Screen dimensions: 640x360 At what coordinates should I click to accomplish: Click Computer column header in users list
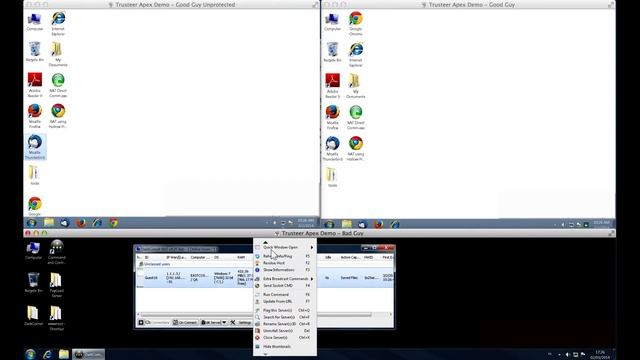(200, 258)
